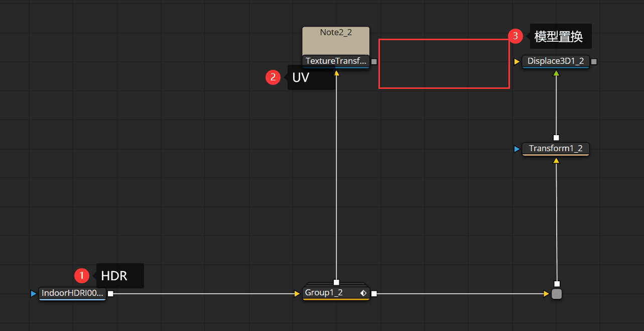Click the gray output square of Displace3D1_2
644x331 pixels.
point(594,61)
